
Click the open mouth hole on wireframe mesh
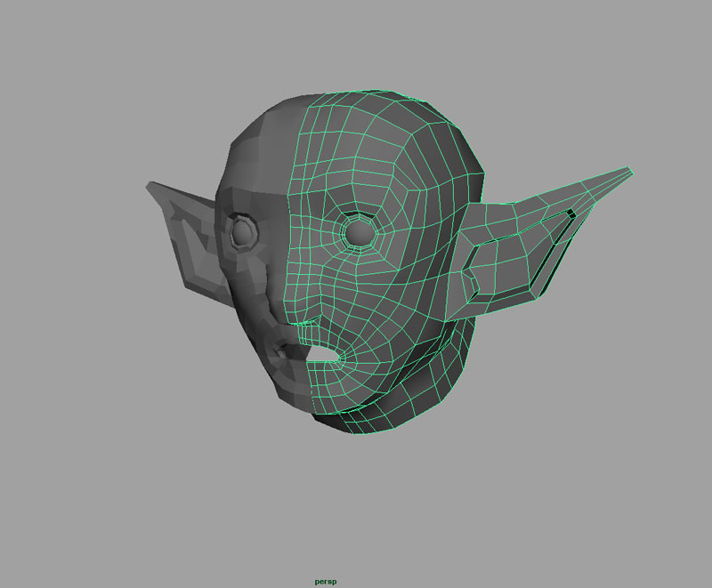pyautogui.click(x=323, y=354)
